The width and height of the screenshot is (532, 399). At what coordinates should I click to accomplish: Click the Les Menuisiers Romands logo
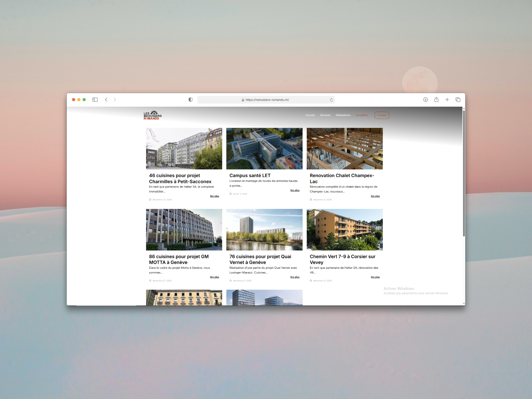tap(152, 115)
